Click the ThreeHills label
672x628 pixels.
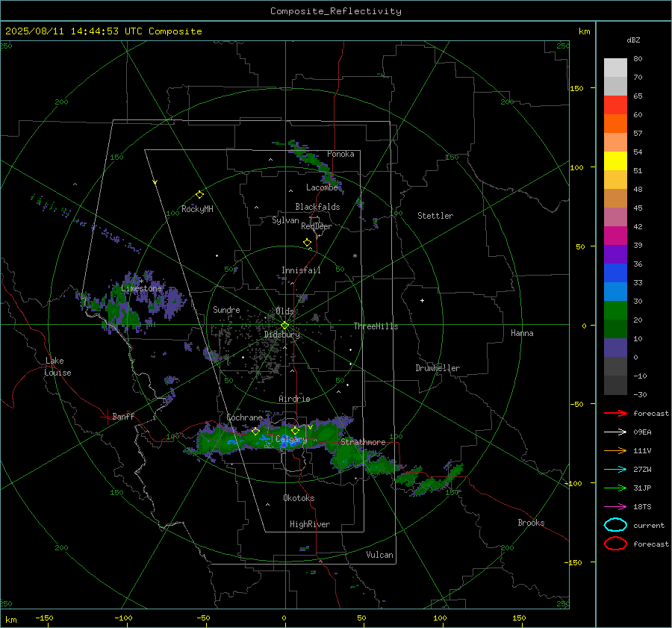[x=376, y=326]
